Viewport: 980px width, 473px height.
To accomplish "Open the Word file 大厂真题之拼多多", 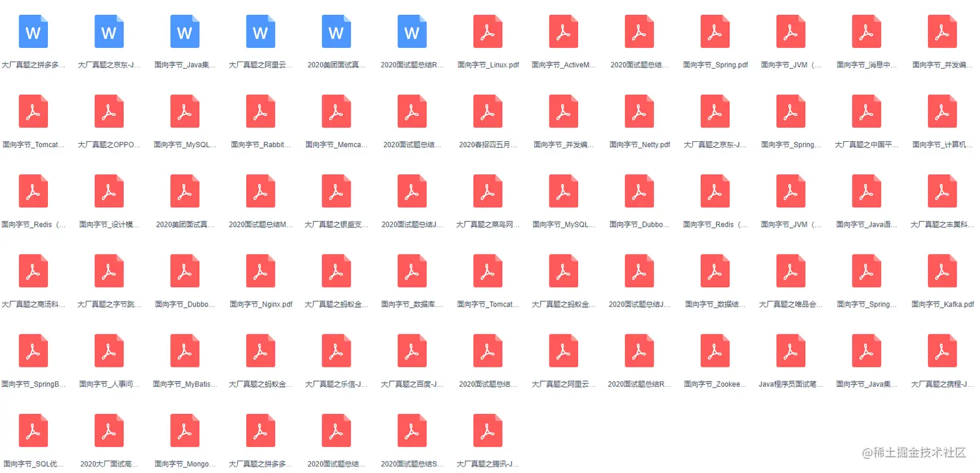I will (33, 31).
